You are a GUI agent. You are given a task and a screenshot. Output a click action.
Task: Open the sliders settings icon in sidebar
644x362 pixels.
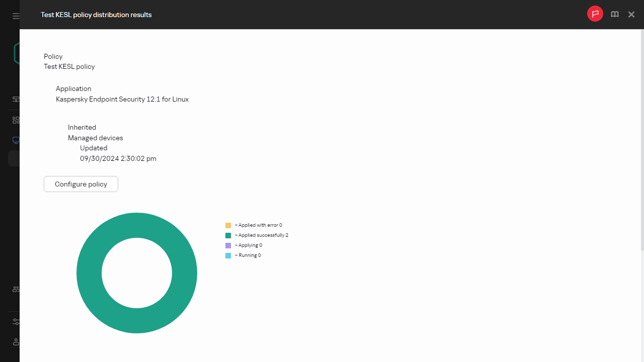click(16, 322)
